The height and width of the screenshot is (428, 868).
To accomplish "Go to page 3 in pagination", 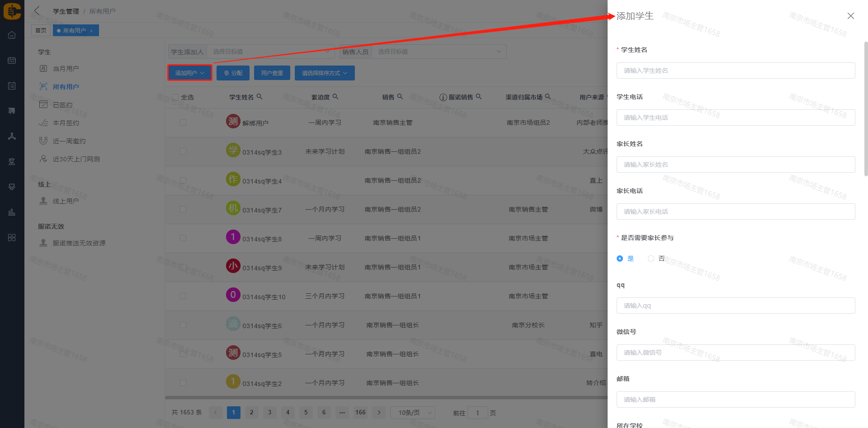I will tap(269, 412).
